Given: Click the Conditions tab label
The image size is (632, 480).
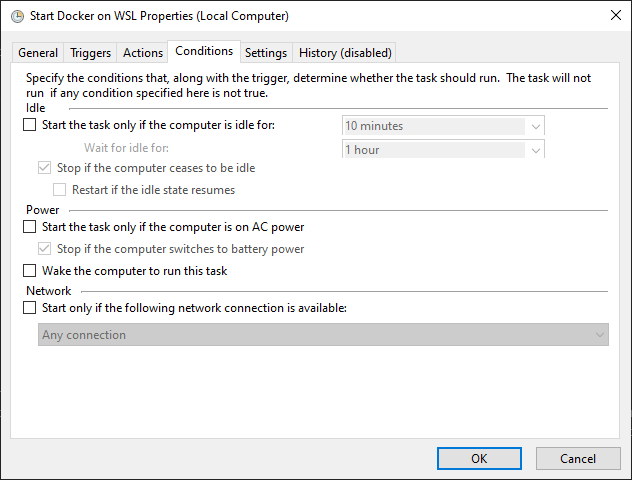Looking at the screenshot, I should (x=203, y=51).
